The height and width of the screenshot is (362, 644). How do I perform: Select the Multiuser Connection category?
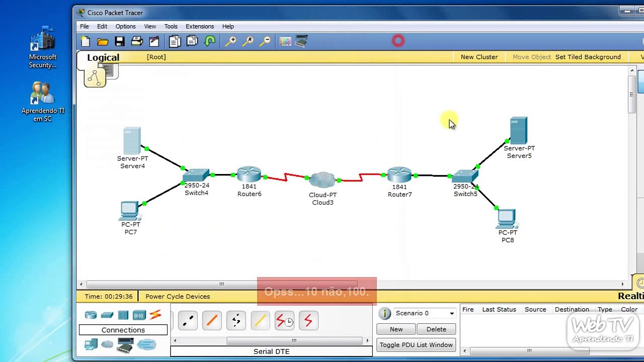pos(146,344)
